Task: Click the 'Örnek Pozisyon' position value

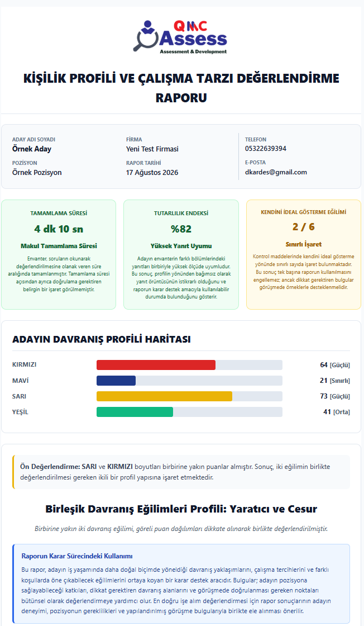Action: coord(37,173)
